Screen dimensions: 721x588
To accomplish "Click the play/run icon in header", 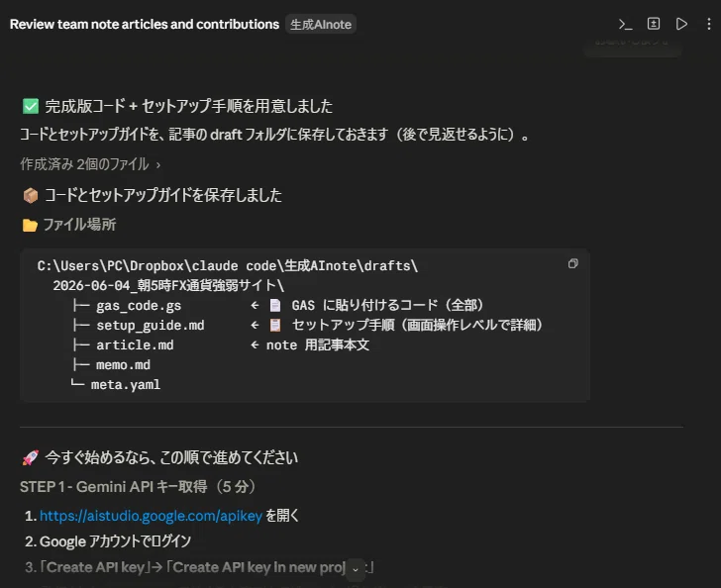I will pyautogui.click(x=681, y=24).
